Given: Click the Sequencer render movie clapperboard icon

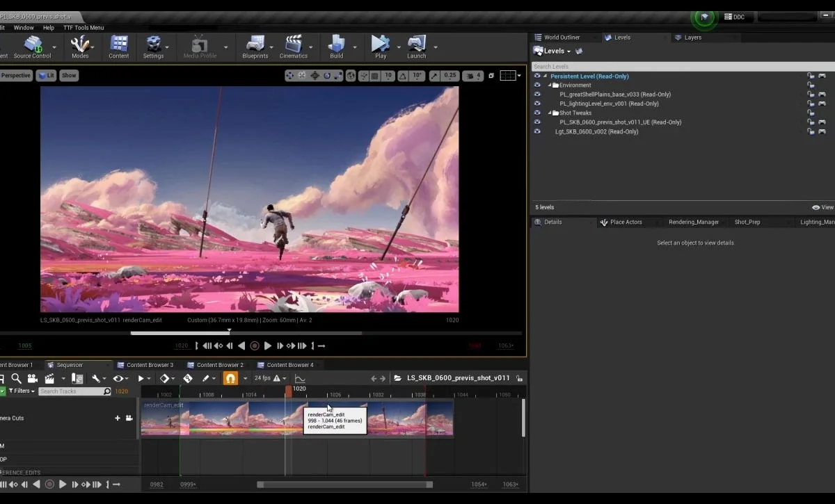Looking at the screenshot, I should [x=49, y=378].
